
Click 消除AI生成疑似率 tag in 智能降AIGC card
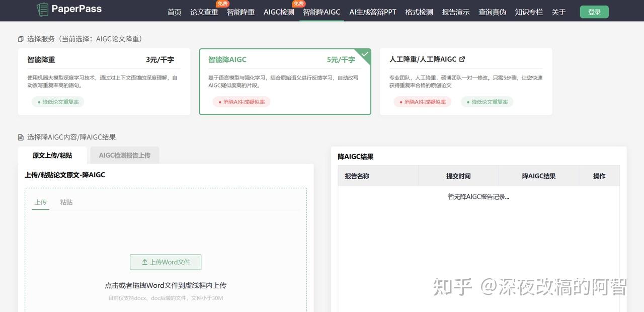point(242,102)
